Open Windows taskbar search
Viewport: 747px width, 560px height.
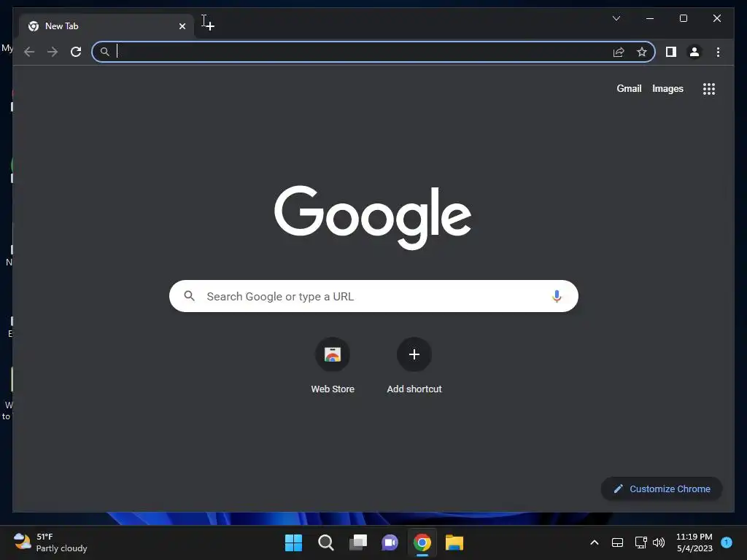click(x=326, y=542)
